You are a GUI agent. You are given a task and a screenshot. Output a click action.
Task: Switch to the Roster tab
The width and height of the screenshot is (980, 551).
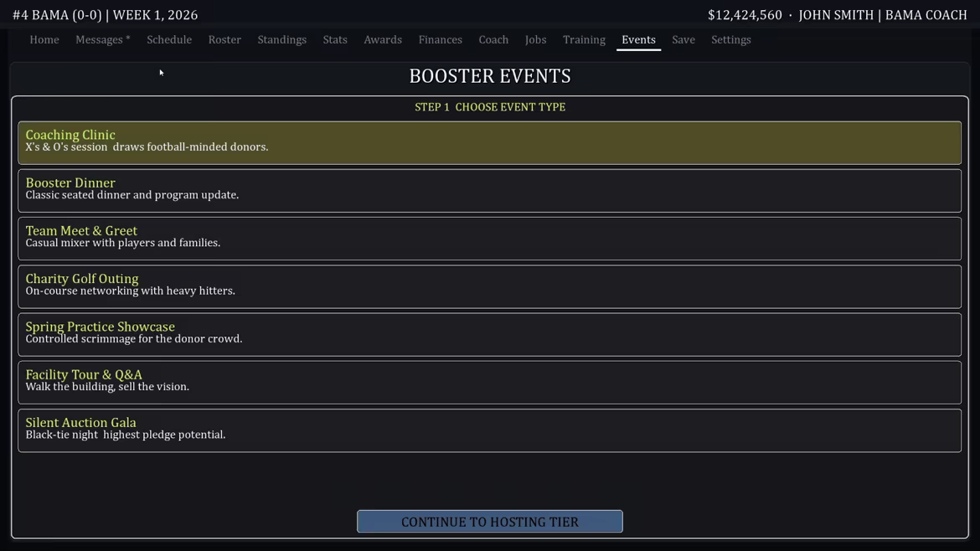224,39
